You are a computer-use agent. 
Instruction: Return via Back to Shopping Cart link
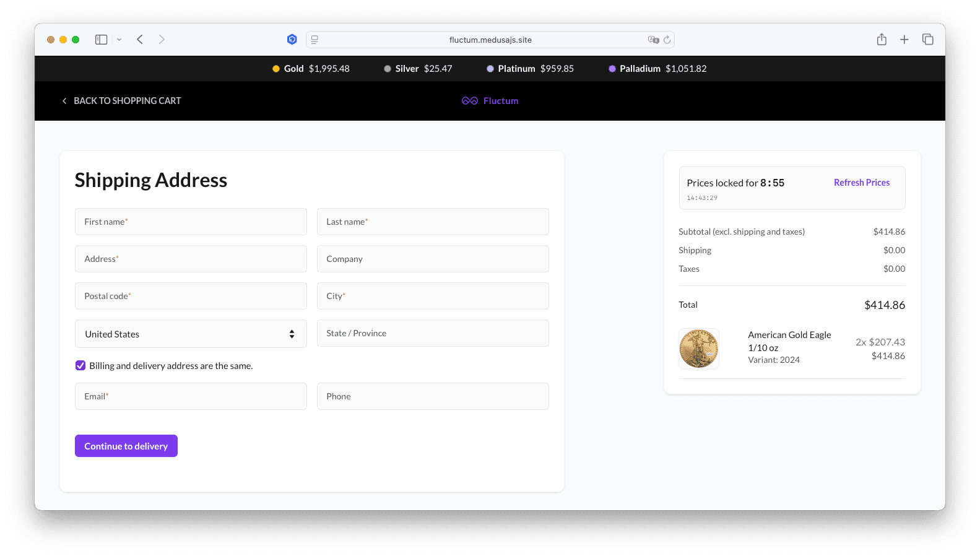(x=128, y=101)
